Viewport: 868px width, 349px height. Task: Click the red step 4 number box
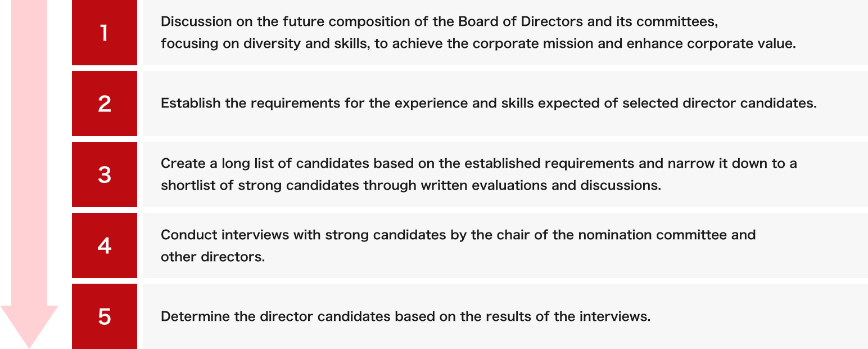(105, 245)
